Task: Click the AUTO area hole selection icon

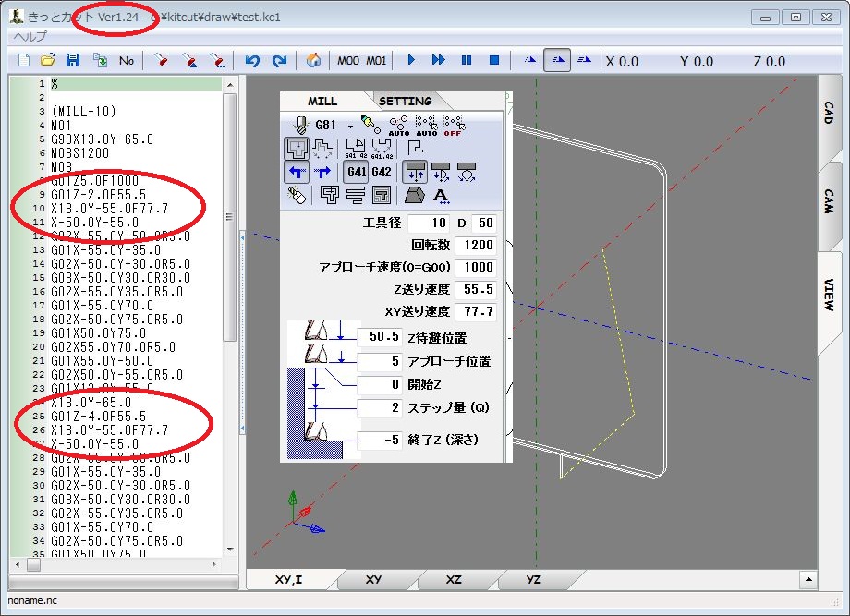Action: click(x=426, y=126)
